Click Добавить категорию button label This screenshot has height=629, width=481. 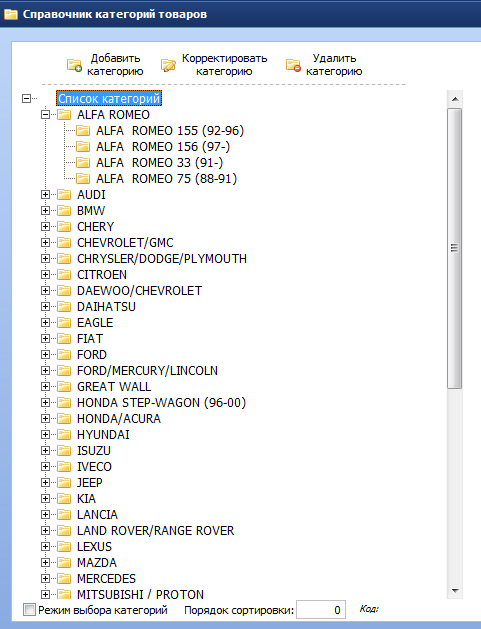115,65
